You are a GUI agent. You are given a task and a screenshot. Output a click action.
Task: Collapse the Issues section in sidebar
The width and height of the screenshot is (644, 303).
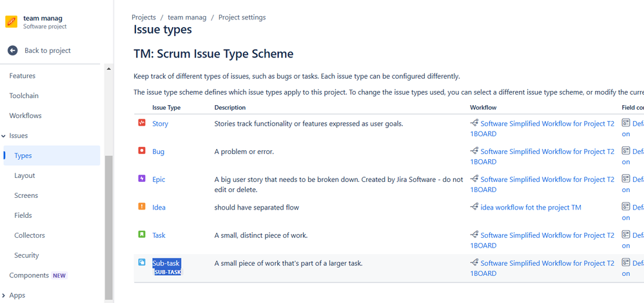coord(4,136)
